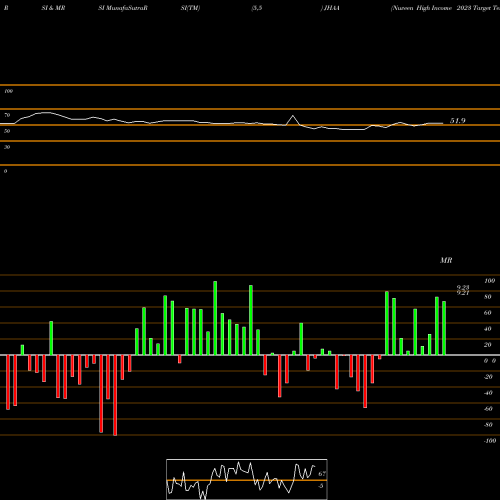Click the 'SI & MR' header text
The height and width of the screenshot is (500, 500).
tap(53, 8)
